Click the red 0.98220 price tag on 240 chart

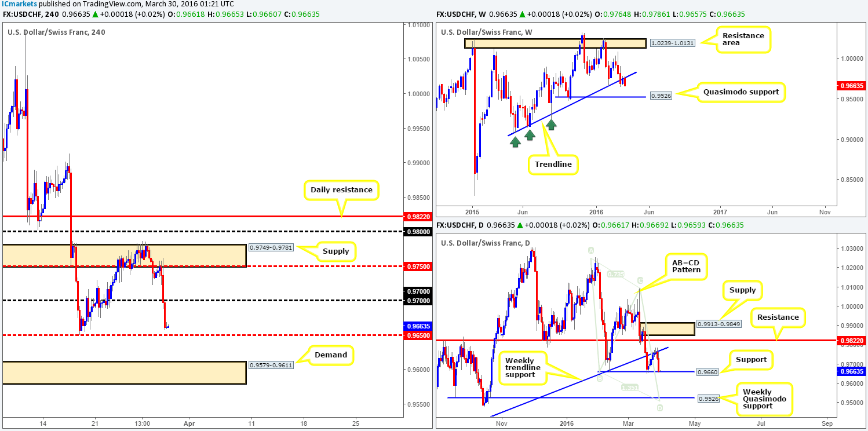coord(417,216)
